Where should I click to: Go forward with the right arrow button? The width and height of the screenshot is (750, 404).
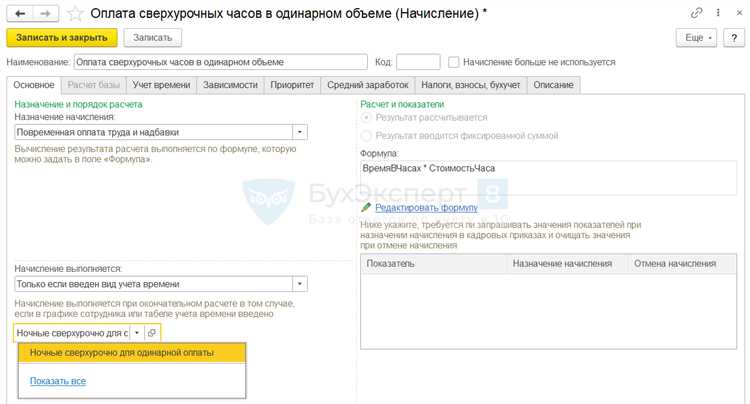coord(46,13)
